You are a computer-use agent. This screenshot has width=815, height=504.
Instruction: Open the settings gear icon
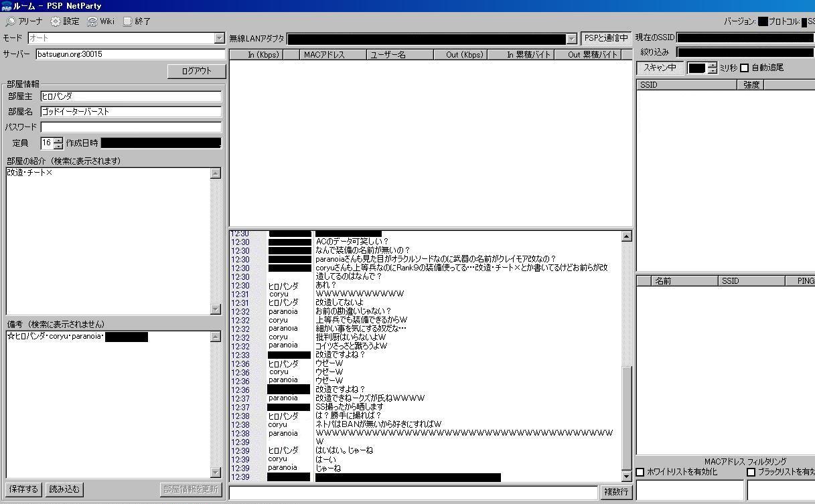click(55, 21)
